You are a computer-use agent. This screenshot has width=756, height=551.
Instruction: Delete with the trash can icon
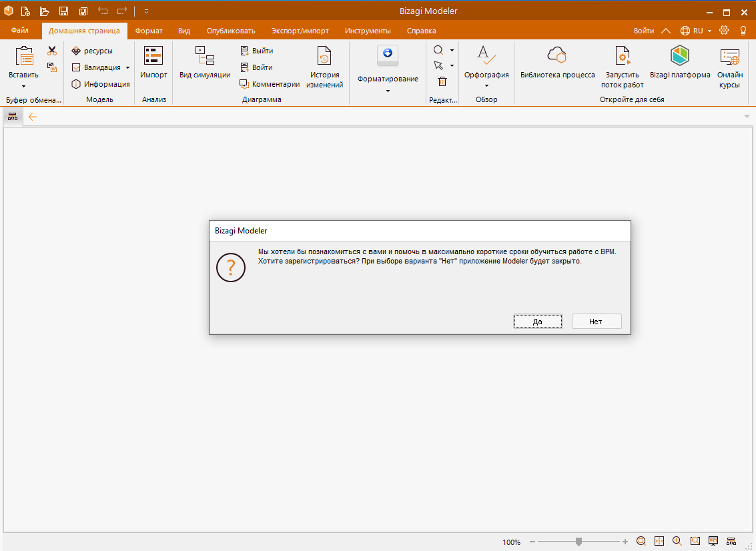[442, 81]
